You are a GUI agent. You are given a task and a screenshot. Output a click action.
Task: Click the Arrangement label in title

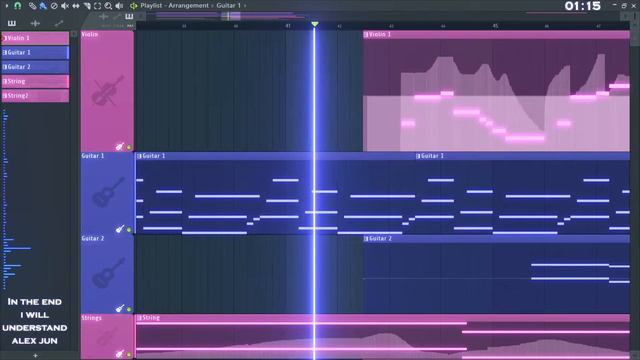189,6
